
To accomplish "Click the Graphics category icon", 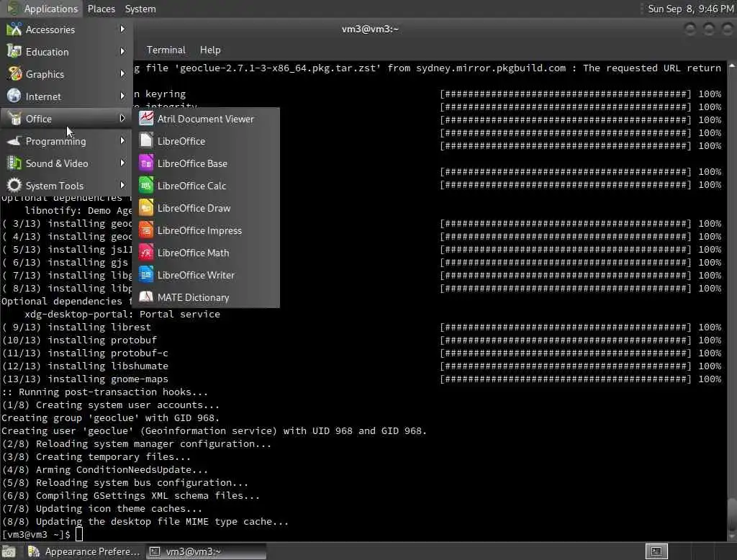I will pyautogui.click(x=14, y=74).
